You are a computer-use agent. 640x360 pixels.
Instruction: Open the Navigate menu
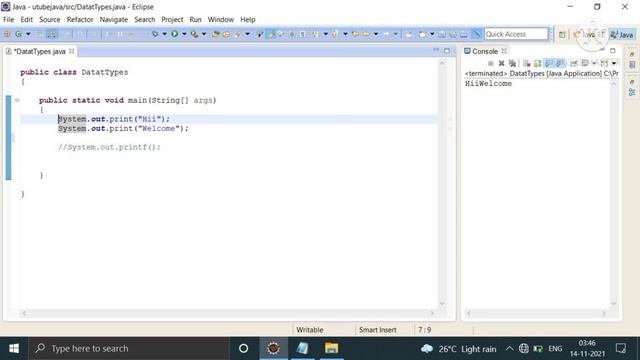113,20
